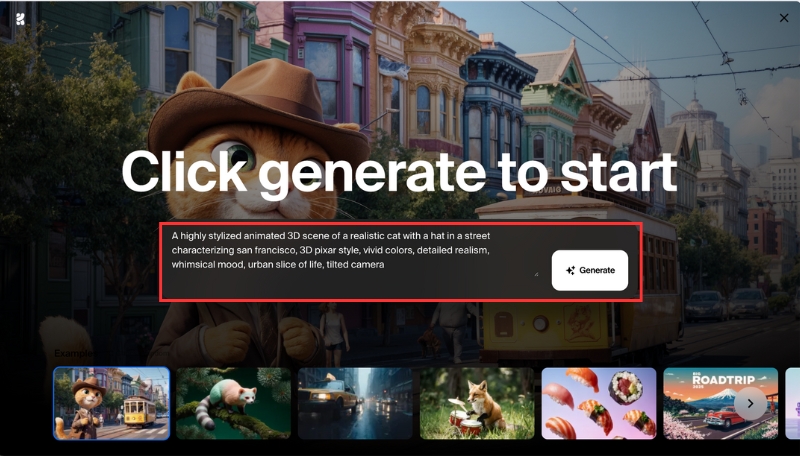The height and width of the screenshot is (456, 800).
Task: Click the first prompt line starting 'A highly stylized'
Action: click(331, 236)
